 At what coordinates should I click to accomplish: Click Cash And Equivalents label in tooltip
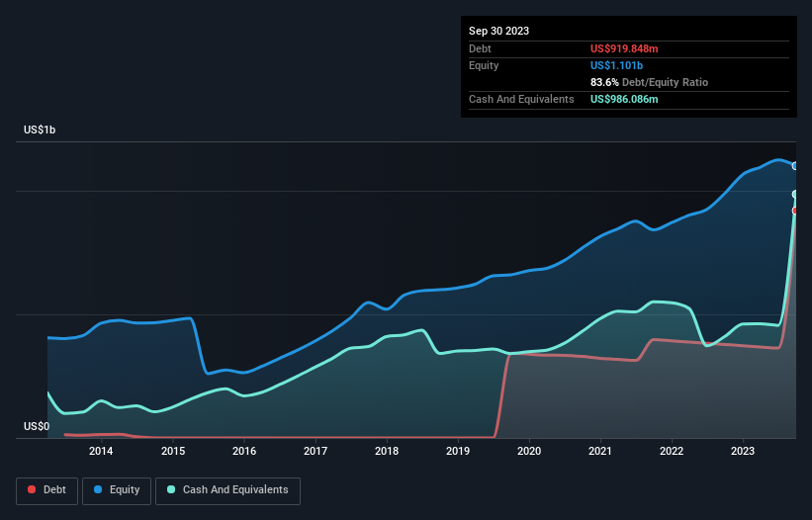pyautogui.click(x=521, y=99)
